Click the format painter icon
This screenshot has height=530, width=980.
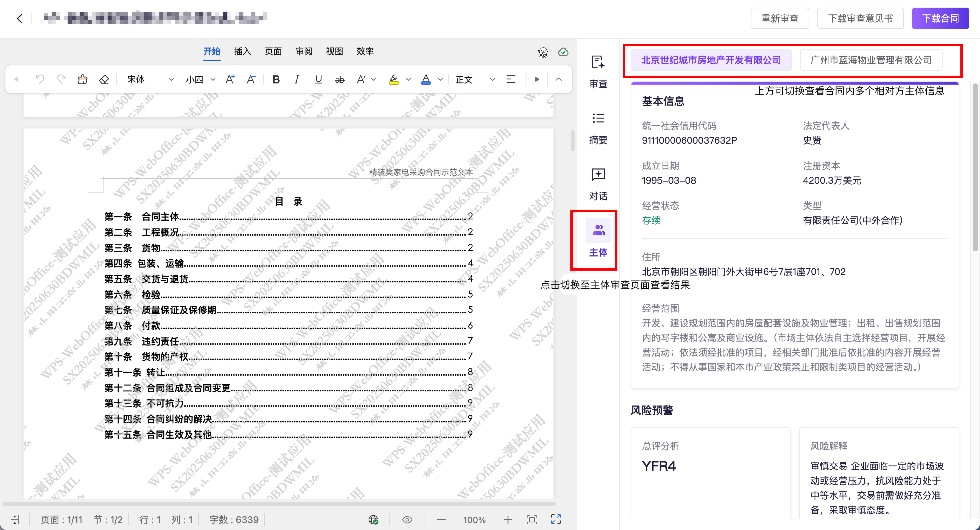tap(83, 79)
